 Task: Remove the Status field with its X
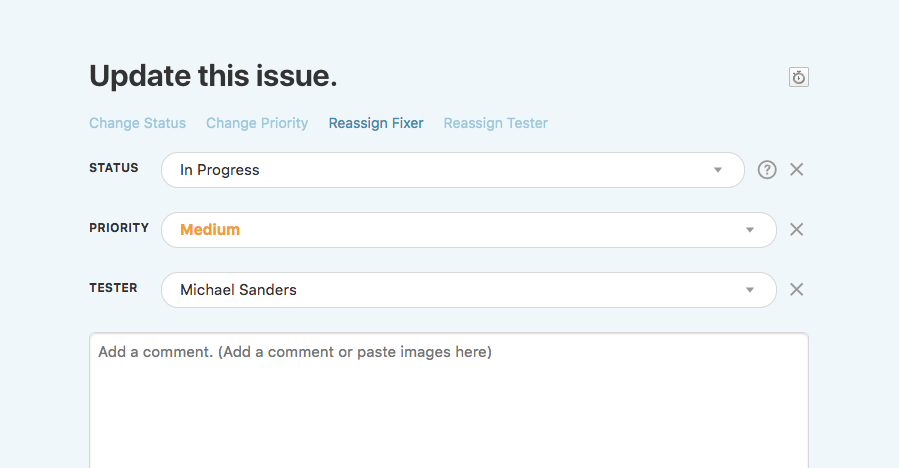click(797, 170)
